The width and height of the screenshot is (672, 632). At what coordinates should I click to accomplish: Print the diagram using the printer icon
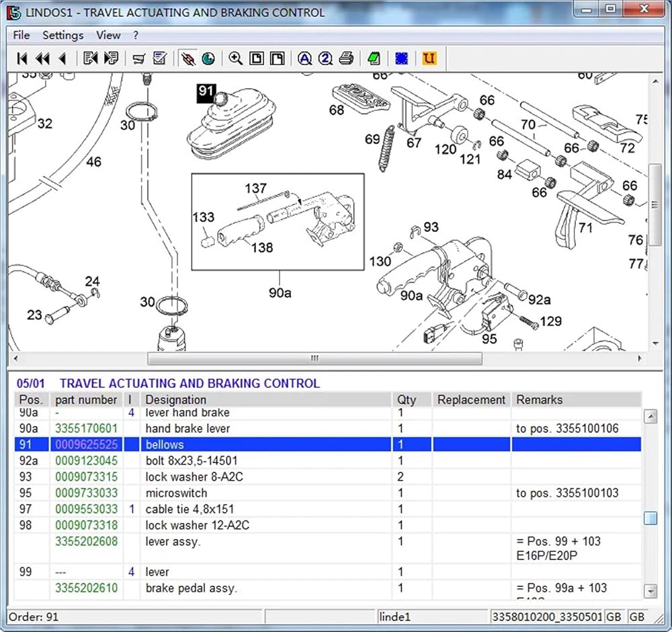click(x=346, y=58)
